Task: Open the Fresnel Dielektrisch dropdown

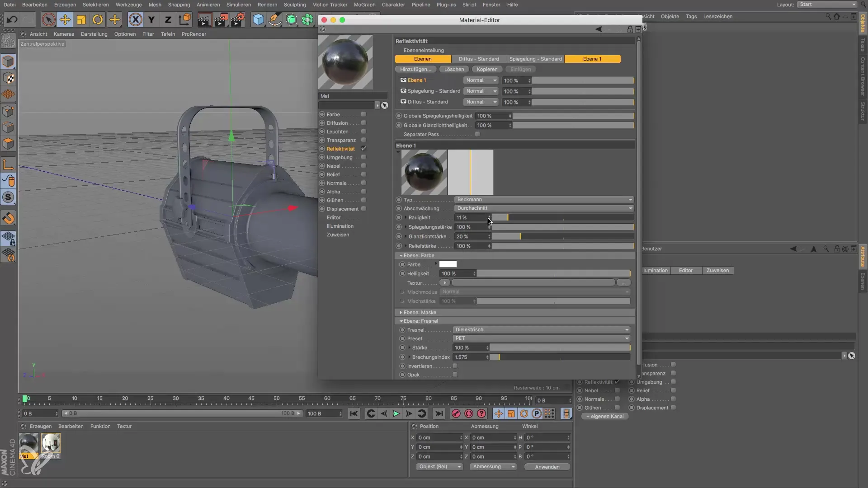Action: click(541, 329)
